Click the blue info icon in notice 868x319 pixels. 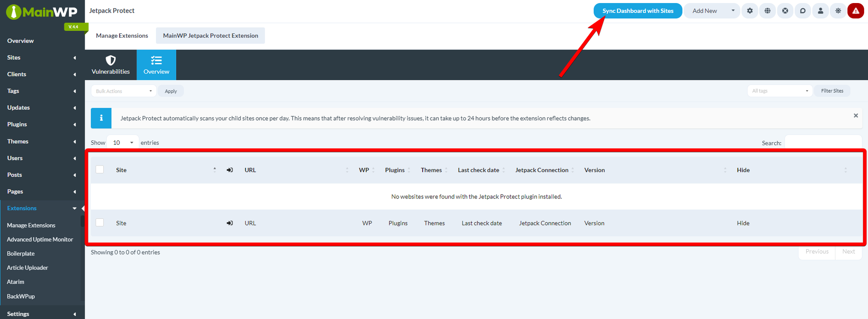tap(101, 118)
